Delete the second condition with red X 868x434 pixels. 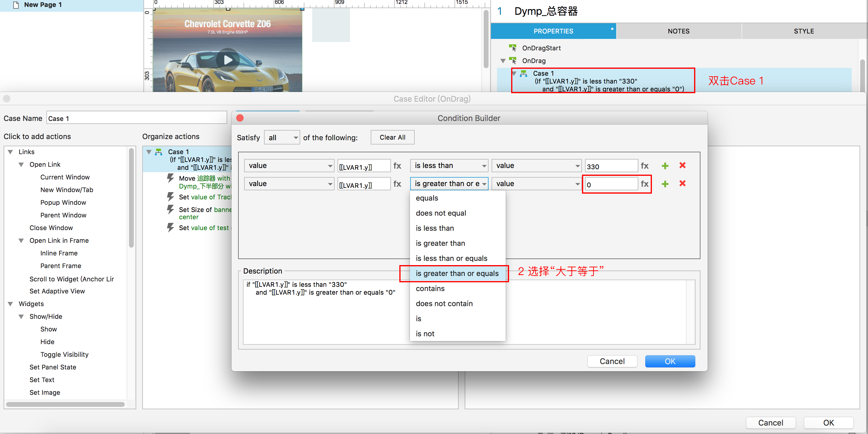(x=682, y=183)
